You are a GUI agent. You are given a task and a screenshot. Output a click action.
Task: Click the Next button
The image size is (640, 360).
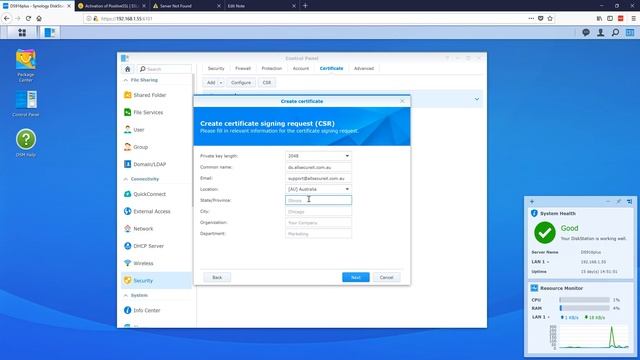click(356, 277)
